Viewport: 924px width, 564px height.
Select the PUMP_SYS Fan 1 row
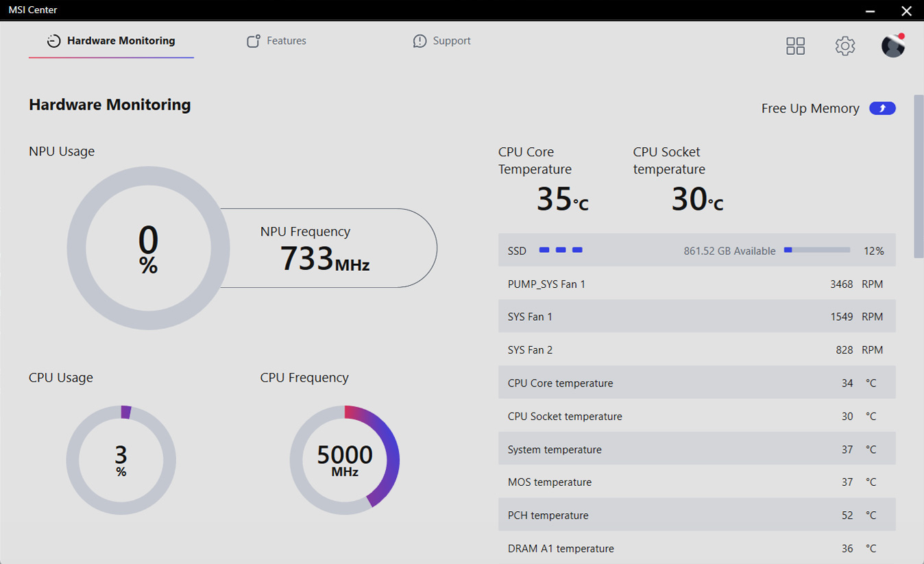point(696,284)
